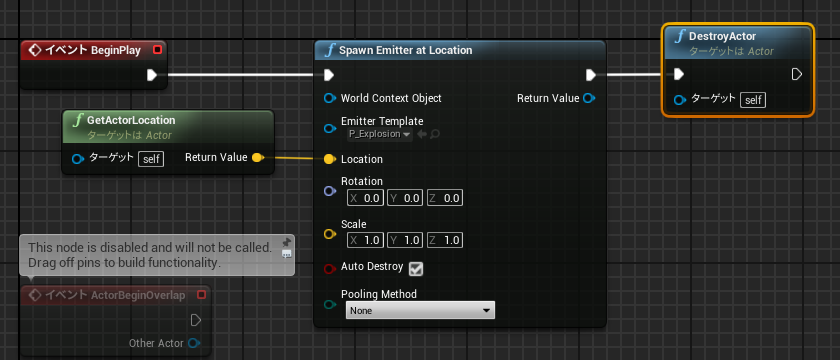Click Spawn Emitter Return Value output pin

(589, 98)
